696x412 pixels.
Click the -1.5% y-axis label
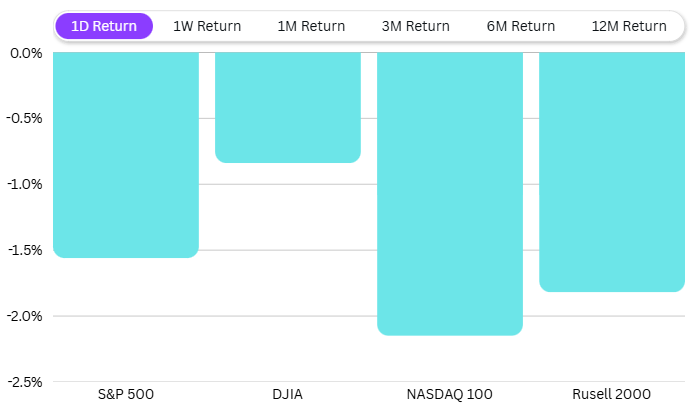click(x=24, y=250)
